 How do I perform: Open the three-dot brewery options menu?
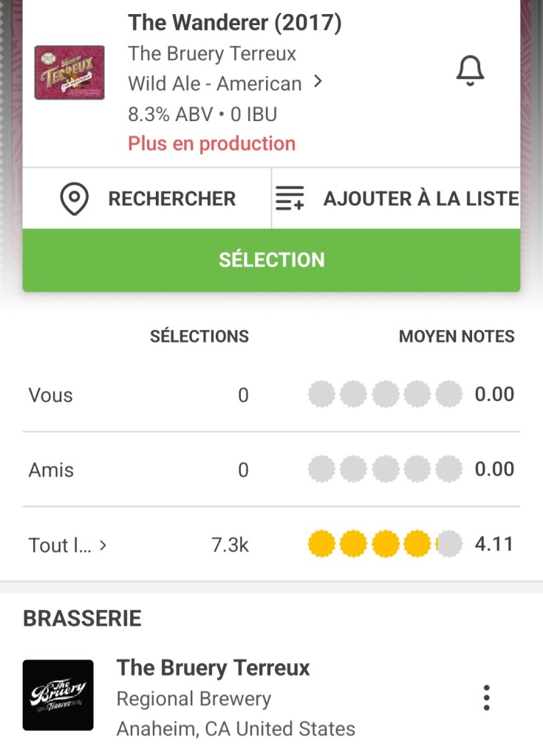click(x=486, y=698)
